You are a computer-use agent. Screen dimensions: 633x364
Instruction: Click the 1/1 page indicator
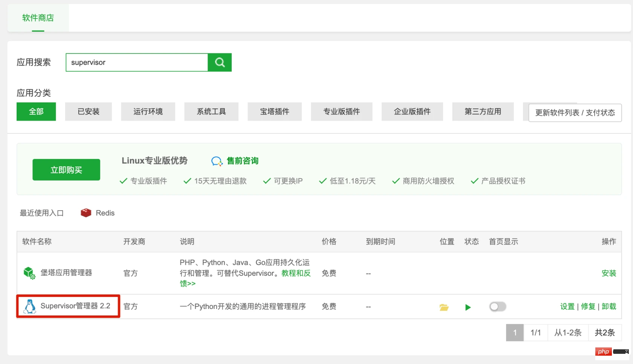click(x=535, y=333)
